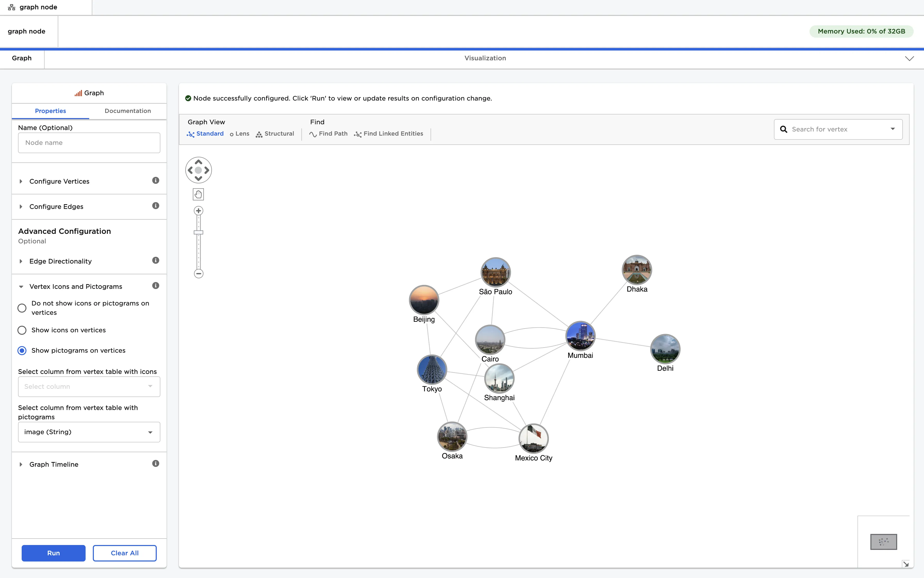Click the zoom out minus icon
Image resolution: width=924 pixels, height=578 pixels.
pyautogui.click(x=199, y=274)
